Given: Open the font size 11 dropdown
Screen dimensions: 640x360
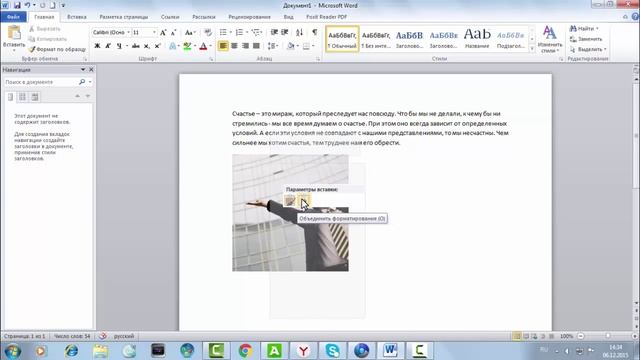Looking at the screenshot, I should point(154,32).
